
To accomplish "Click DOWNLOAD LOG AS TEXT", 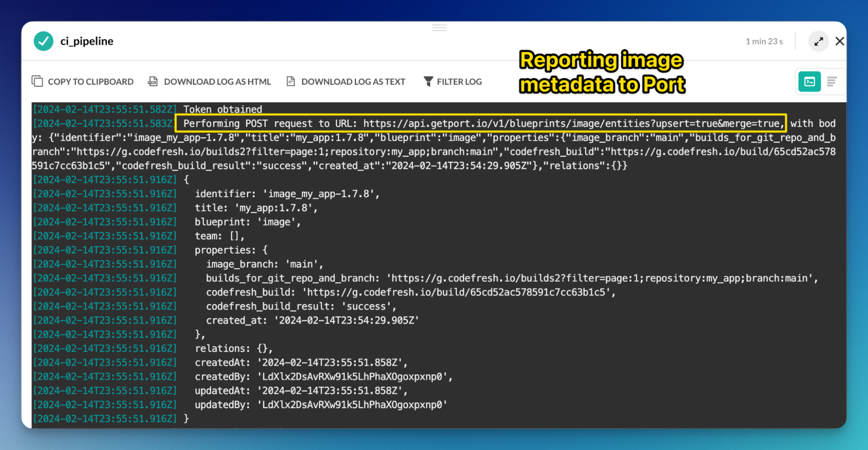I will [x=346, y=81].
